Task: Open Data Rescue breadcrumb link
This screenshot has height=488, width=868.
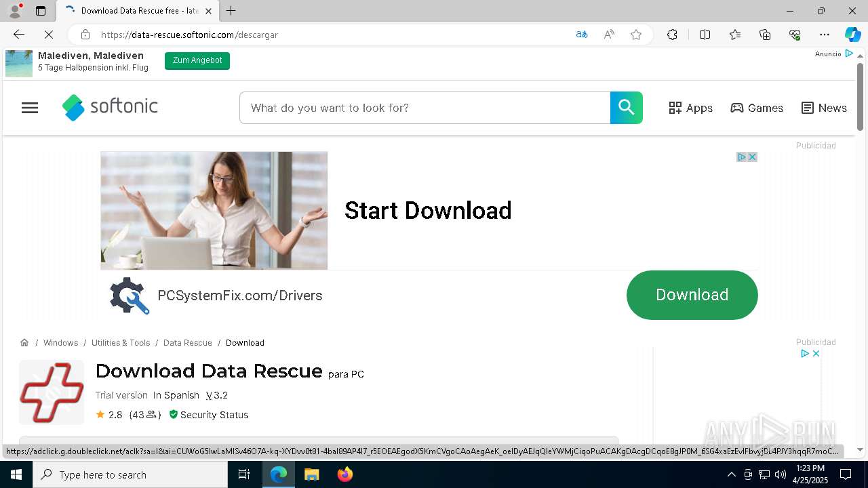Action: coord(188,343)
